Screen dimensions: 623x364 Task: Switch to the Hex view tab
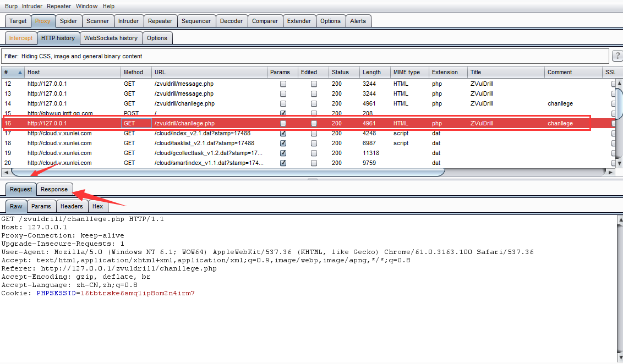point(98,206)
